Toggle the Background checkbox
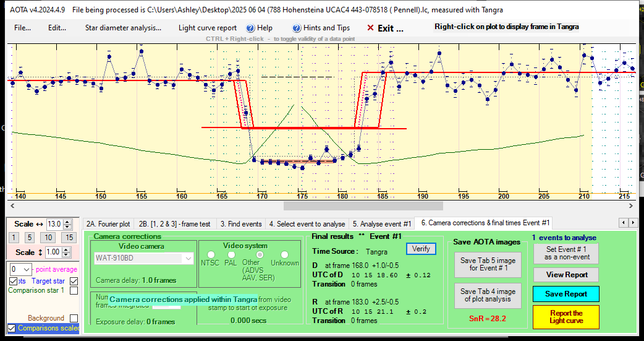Viewport: 644px width, 341px height. click(74, 318)
